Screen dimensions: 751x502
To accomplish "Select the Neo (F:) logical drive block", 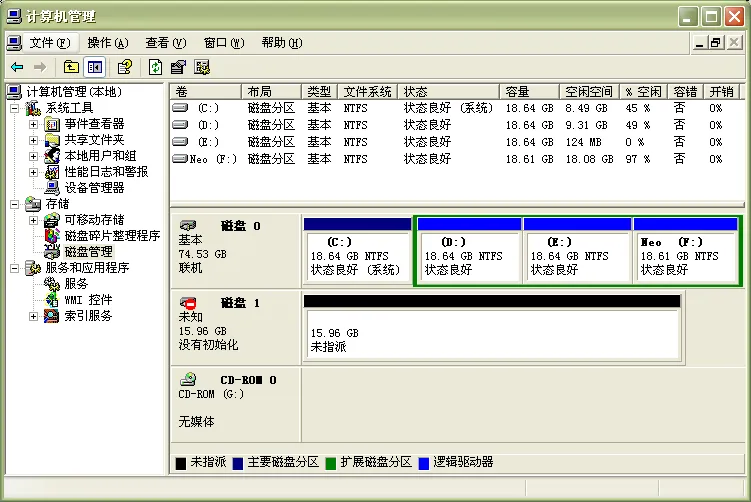I will point(685,251).
